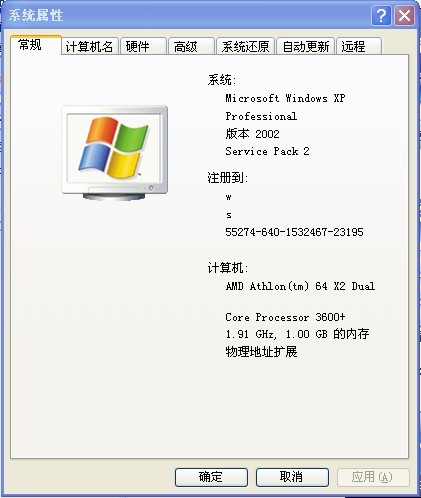Switch to the 自动更新 tab
Image resolution: width=421 pixels, height=498 pixels.
[305, 46]
